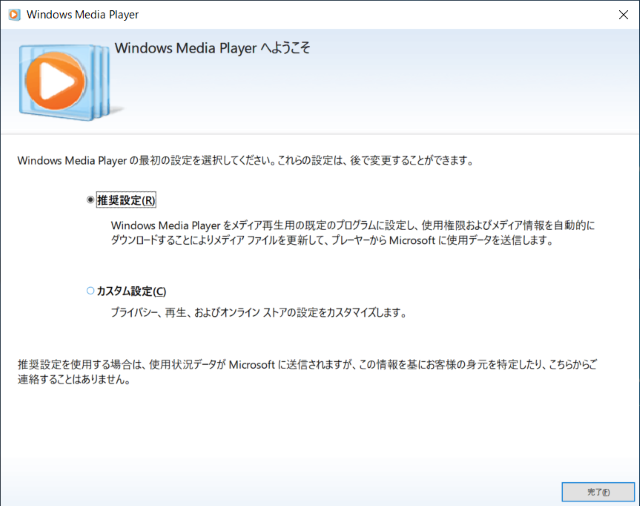Click the note about data sent to Microsoft
640x506 pixels.
307,372
